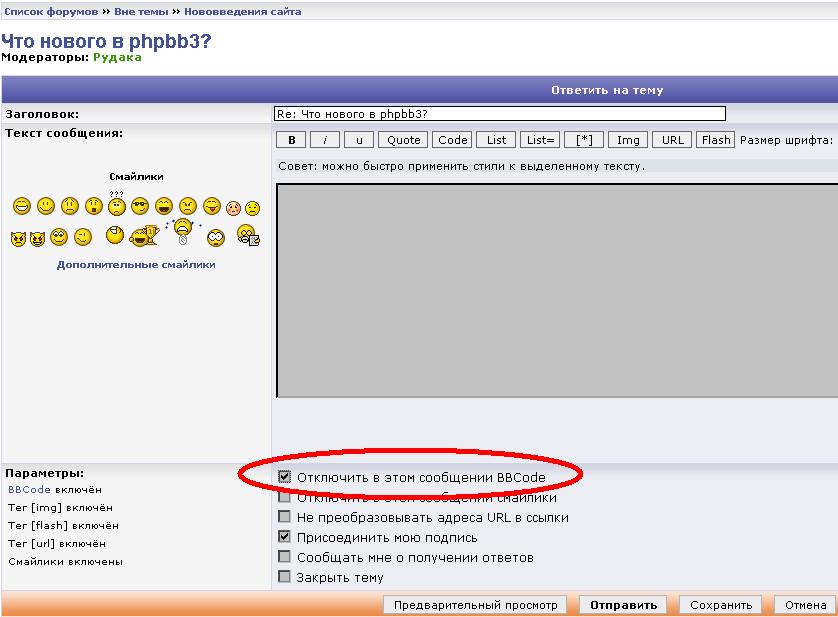Viewport: 838px width, 617px height.
Task: Insert the angry smiley
Action: click(x=186, y=206)
